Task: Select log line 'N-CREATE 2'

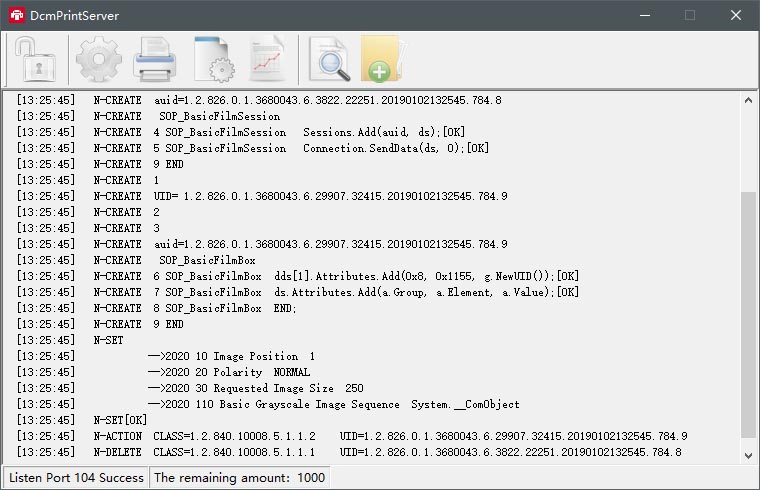Action: click(x=88, y=212)
